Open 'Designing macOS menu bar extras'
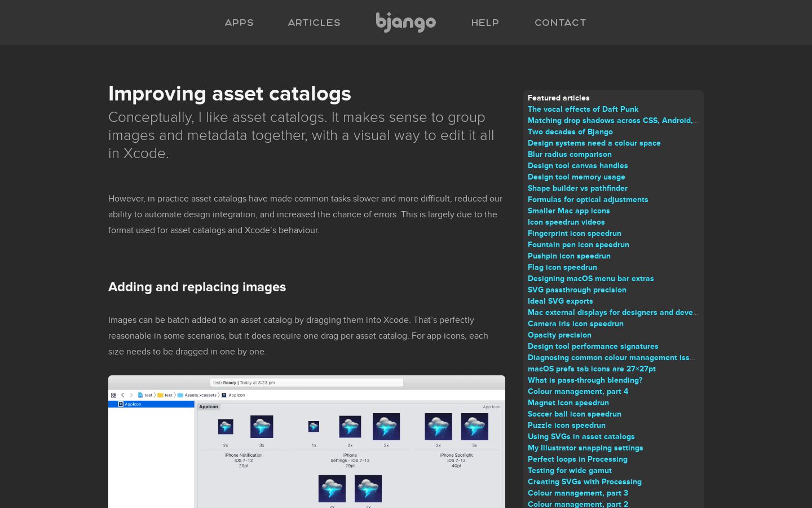The height and width of the screenshot is (508, 812). [590, 278]
